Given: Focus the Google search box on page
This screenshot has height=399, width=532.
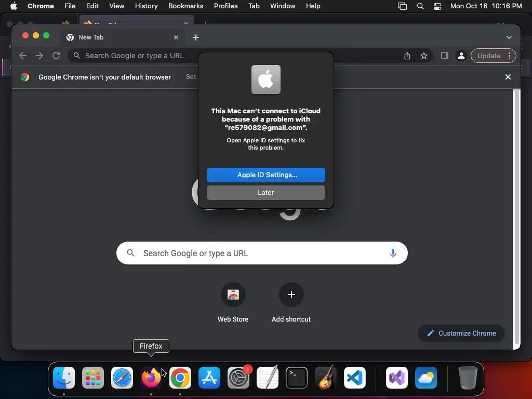Looking at the screenshot, I should pos(262,253).
